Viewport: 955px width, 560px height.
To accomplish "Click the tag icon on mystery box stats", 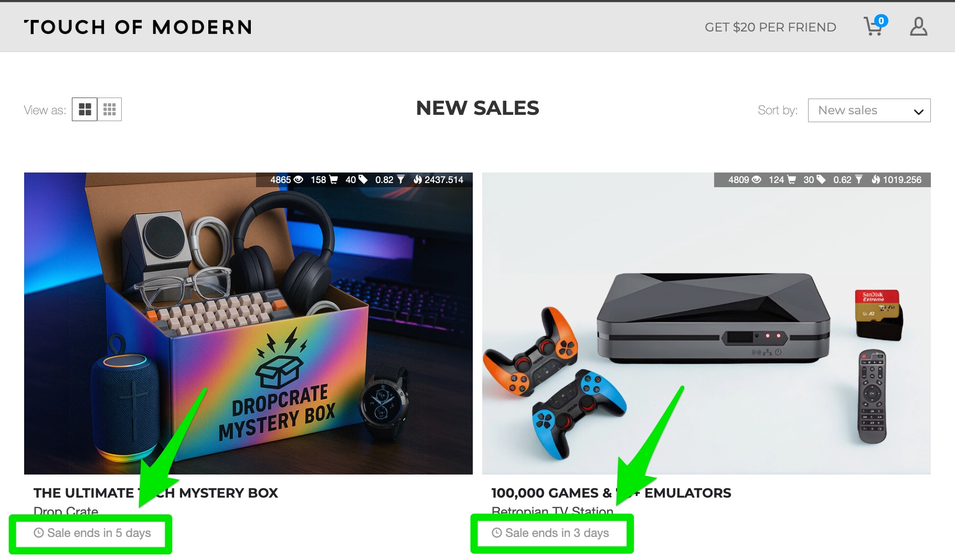I will tap(363, 179).
